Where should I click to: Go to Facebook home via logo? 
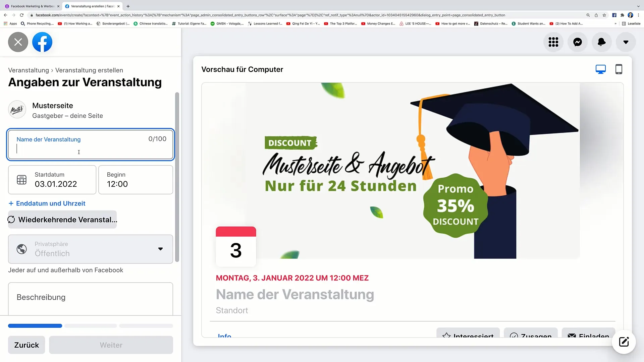pos(42,42)
